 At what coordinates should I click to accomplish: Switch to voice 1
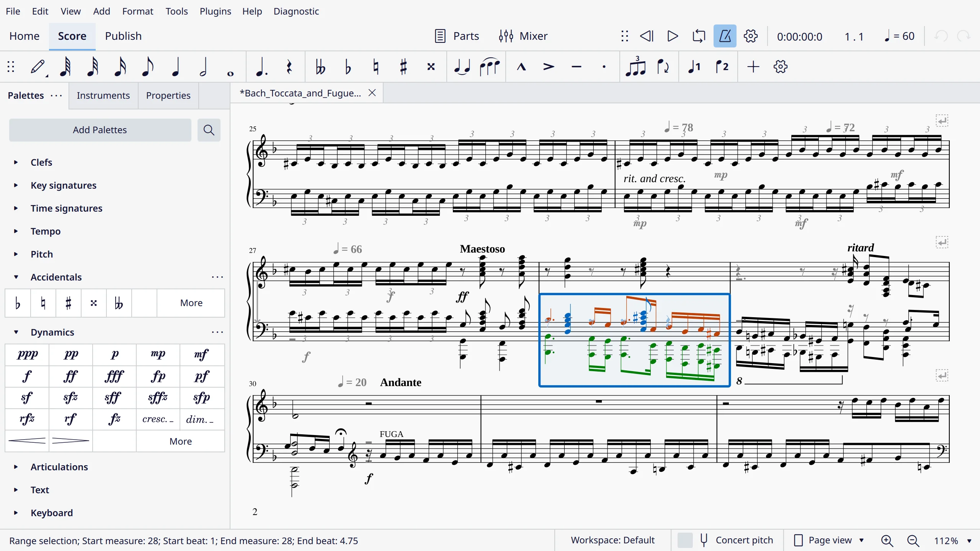click(694, 67)
